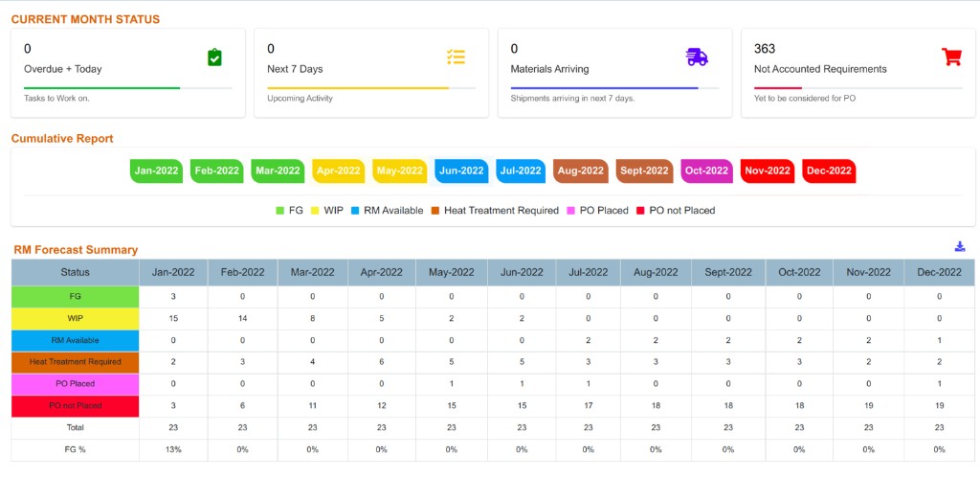Click the blue RM Available legend swatch
Image resolution: width=980 pixels, height=501 pixels.
click(x=355, y=211)
